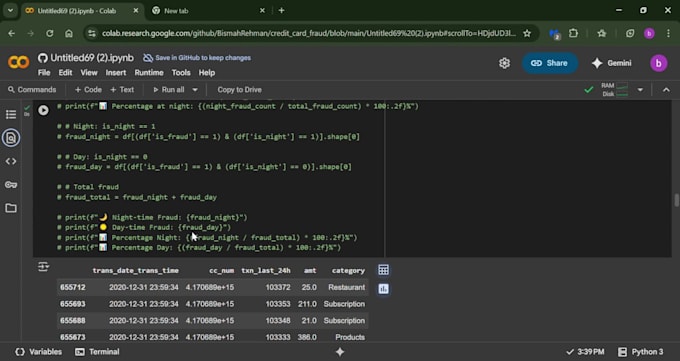Click the Python 3 runtime indicator
Screen dimensions: 680x361
(641, 352)
